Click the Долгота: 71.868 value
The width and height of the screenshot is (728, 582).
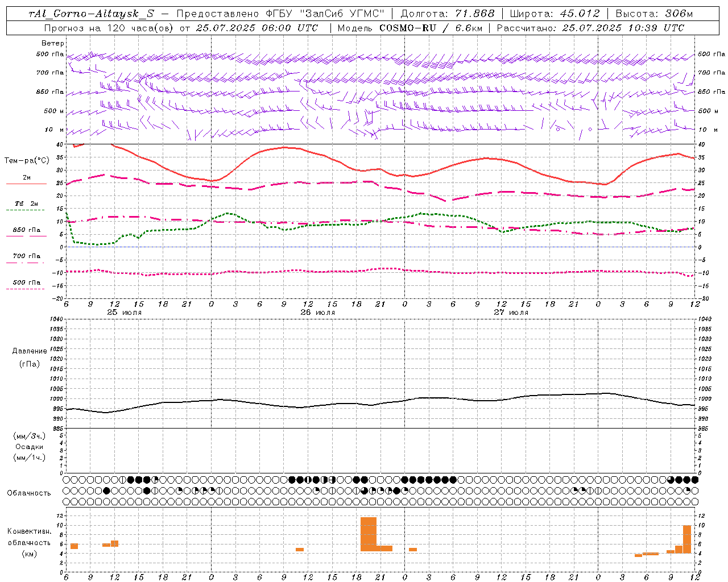(448, 14)
